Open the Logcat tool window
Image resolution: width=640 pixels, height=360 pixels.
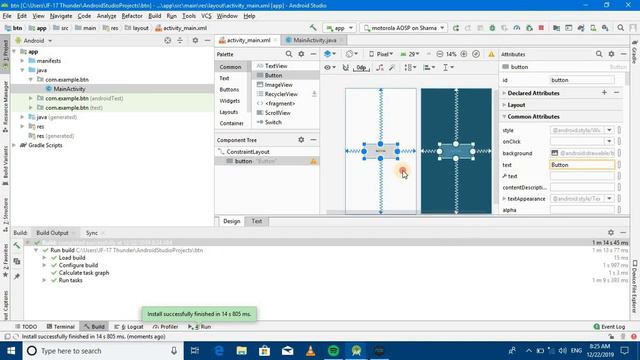[x=129, y=327]
